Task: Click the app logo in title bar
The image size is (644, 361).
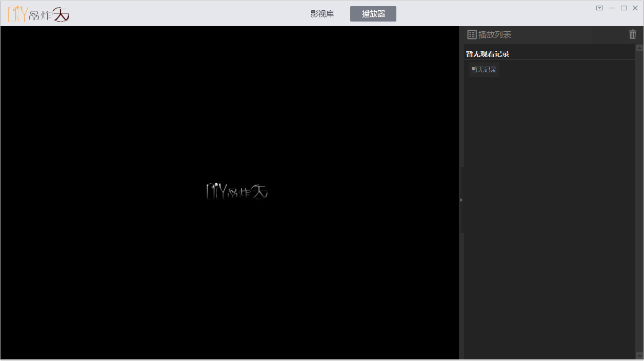Action: coord(39,14)
